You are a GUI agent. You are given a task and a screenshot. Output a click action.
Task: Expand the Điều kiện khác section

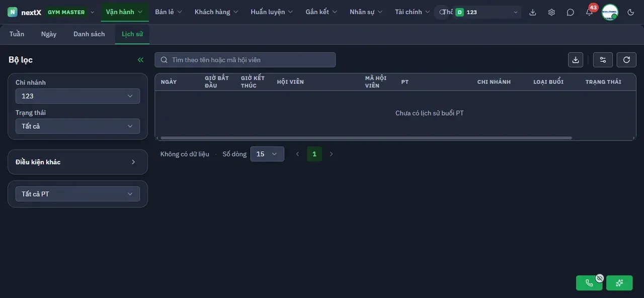(77, 162)
